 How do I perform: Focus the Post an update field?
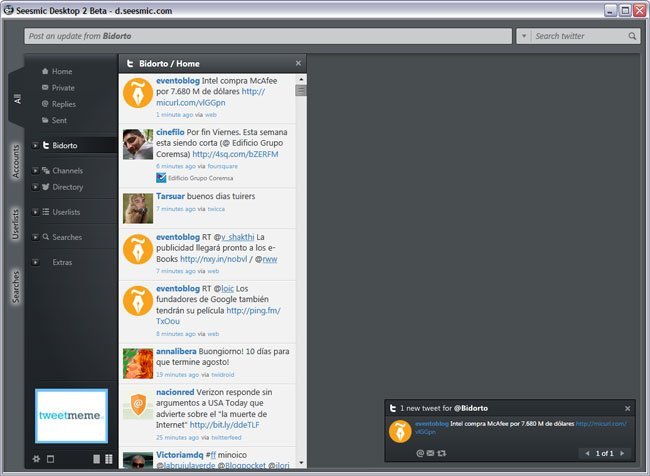(268, 36)
